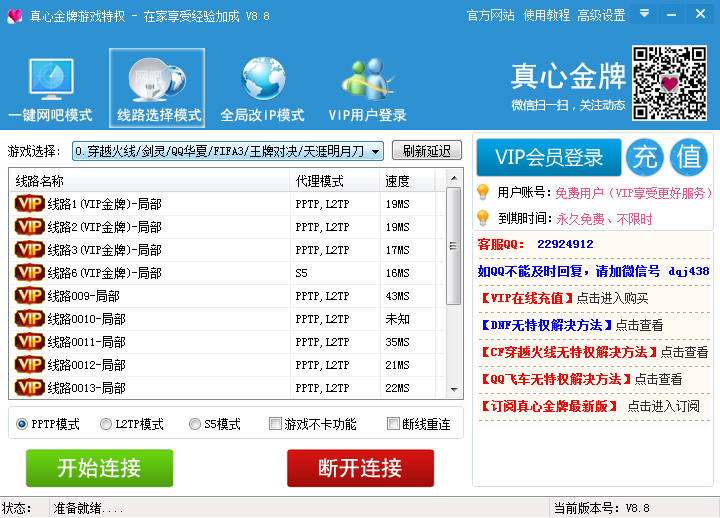Click the 充 recharge circle icon

[x=645, y=158]
